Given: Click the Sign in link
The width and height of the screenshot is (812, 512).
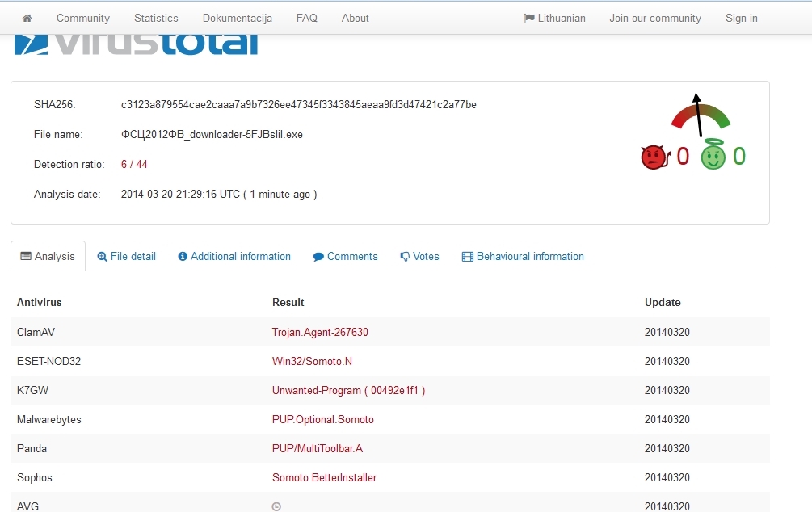Looking at the screenshot, I should tap(741, 18).
